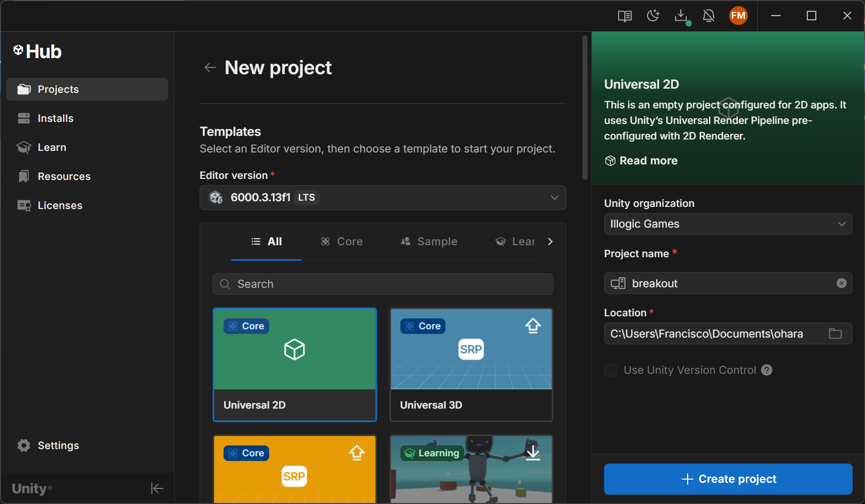This screenshot has width=865, height=504.
Task: Click the Location path field
Action: click(728, 333)
